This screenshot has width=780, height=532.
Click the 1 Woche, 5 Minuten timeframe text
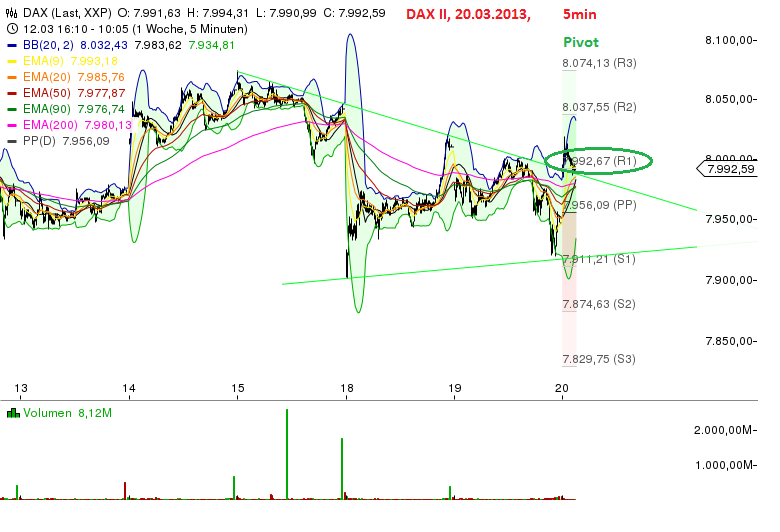pyautogui.click(x=190, y=29)
